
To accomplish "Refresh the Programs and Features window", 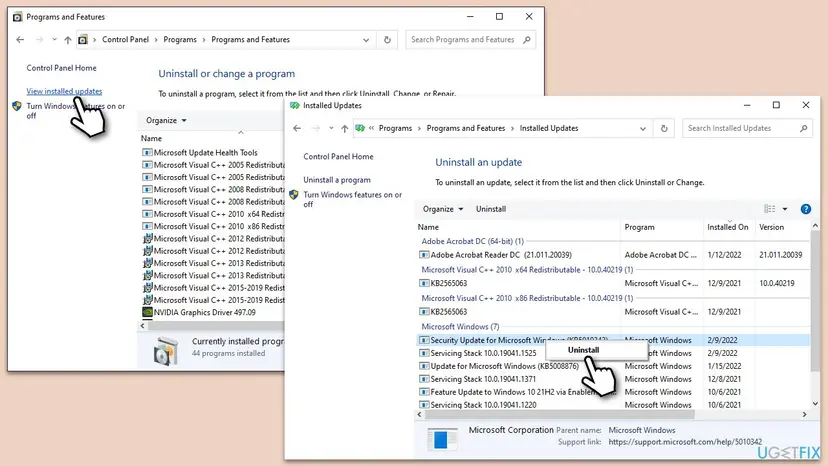I will click(387, 40).
